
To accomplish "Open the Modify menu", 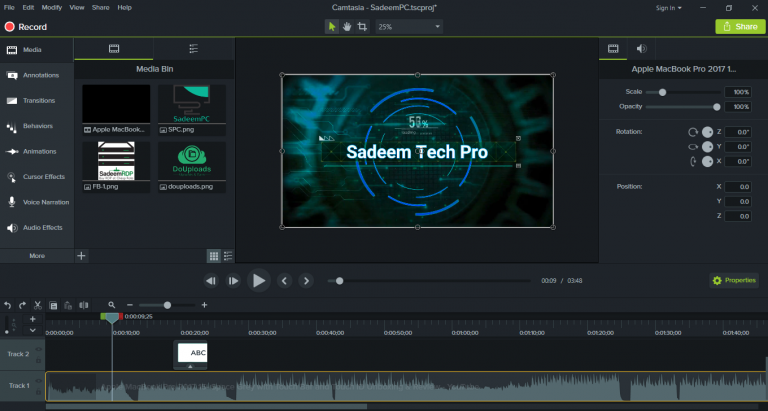I will point(51,8).
